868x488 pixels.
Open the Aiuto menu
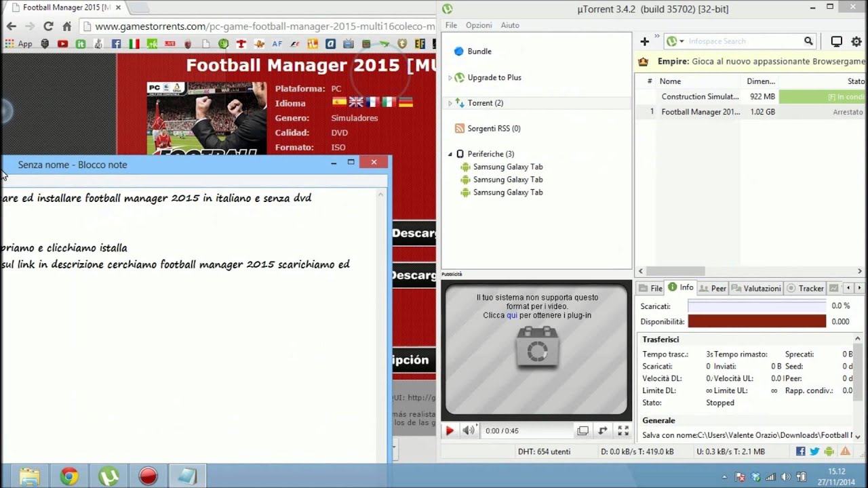(x=510, y=25)
